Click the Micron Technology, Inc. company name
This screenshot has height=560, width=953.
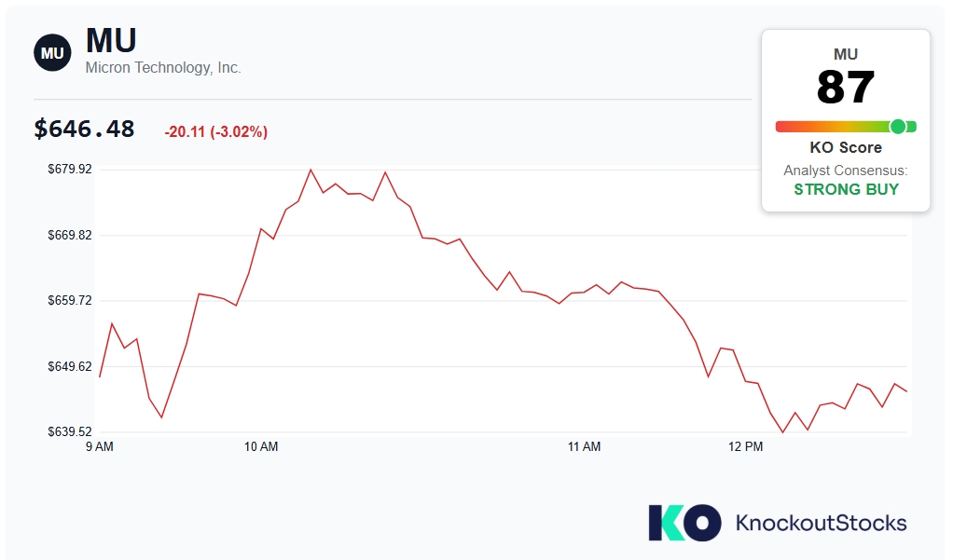click(x=163, y=67)
